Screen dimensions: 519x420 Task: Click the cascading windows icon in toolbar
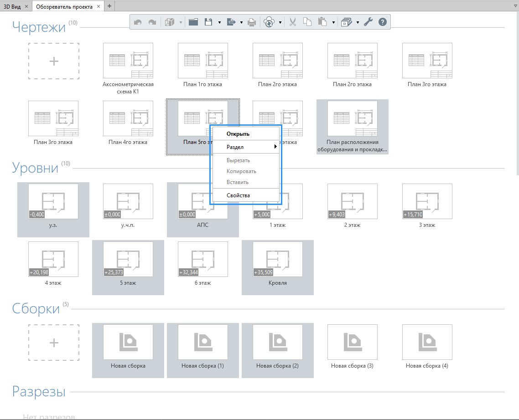tap(347, 22)
